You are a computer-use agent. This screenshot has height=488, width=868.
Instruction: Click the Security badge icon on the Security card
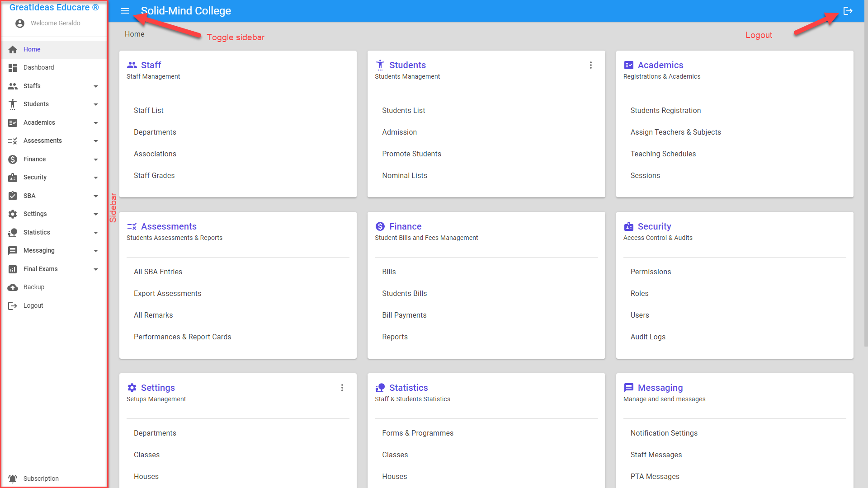(x=628, y=226)
